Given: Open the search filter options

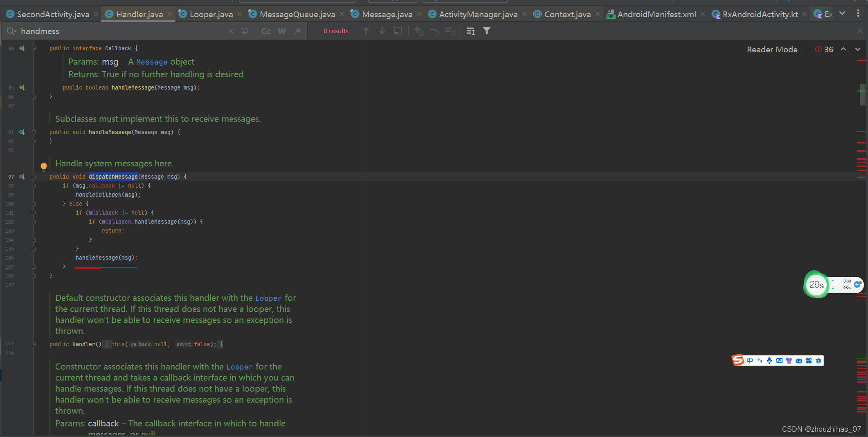Looking at the screenshot, I should coord(487,31).
